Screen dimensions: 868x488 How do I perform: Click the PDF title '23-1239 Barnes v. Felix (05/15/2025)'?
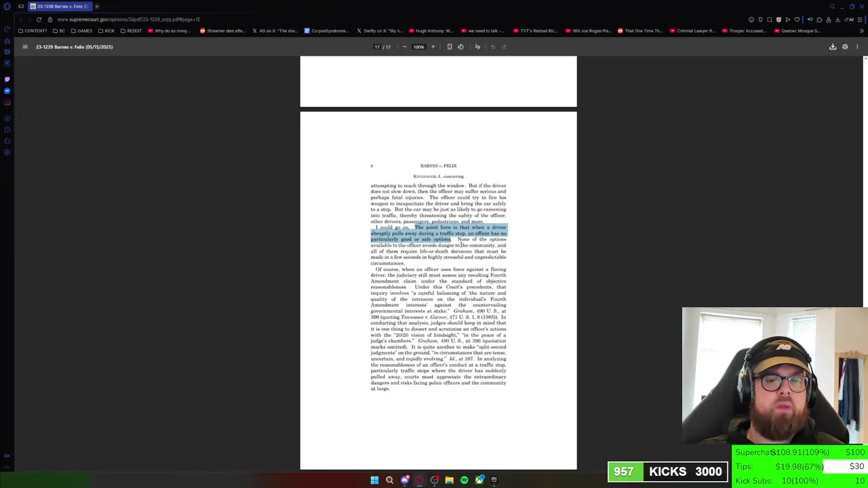click(75, 47)
